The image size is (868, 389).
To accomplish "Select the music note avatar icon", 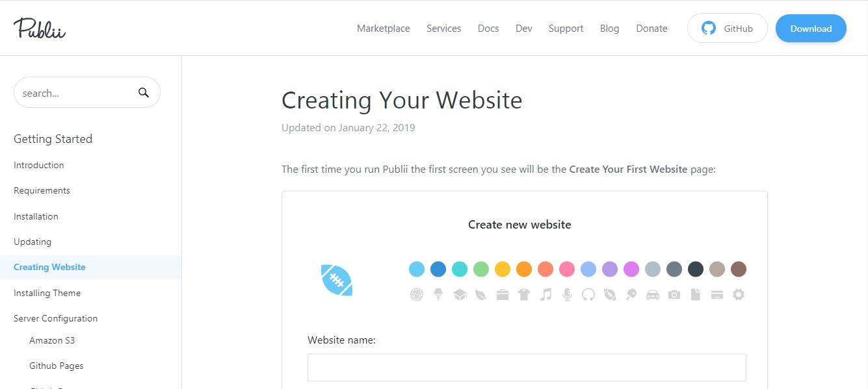I will 546,294.
